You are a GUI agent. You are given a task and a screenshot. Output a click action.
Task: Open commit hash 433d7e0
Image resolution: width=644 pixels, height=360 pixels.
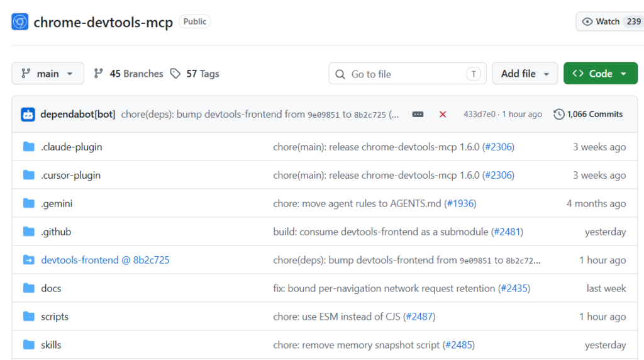479,115
